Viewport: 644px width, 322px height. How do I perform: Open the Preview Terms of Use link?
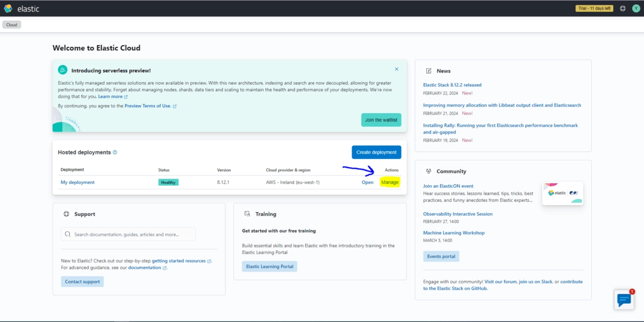coord(150,106)
